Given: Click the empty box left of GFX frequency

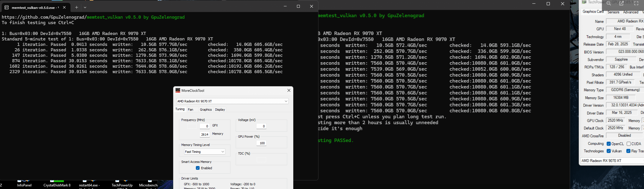Looking at the screenshot, I should [192, 126].
